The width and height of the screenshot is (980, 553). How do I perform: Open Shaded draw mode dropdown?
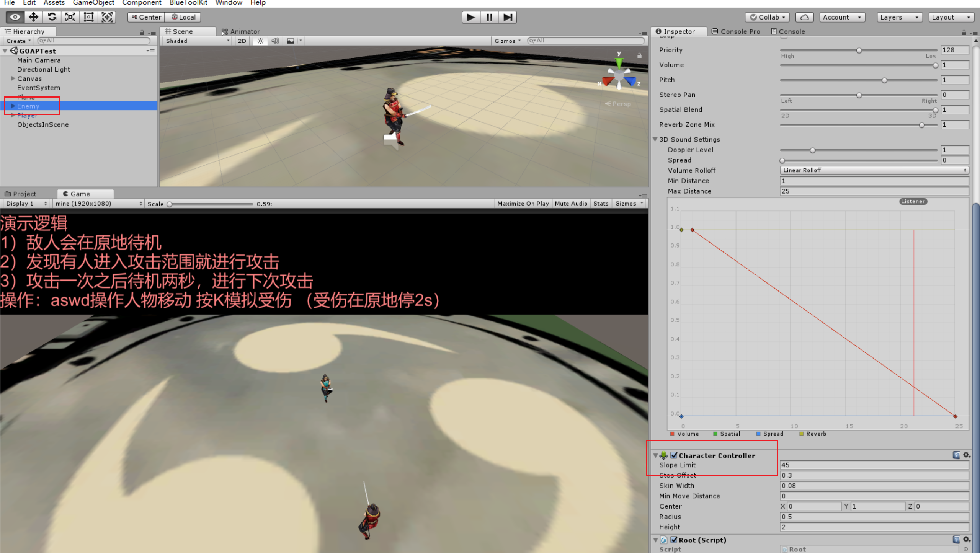[197, 41]
